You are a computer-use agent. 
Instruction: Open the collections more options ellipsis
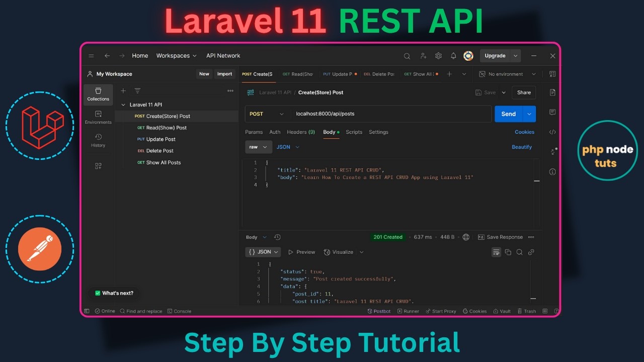click(230, 91)
